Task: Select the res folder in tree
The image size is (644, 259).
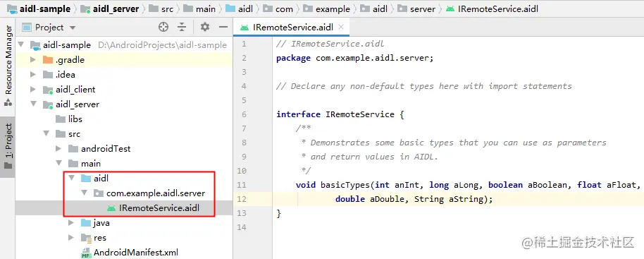Action: (100, 238)
